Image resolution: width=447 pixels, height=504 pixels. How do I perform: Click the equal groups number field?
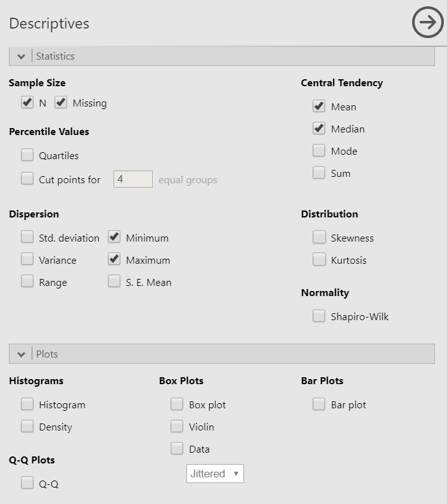point(133,179)
